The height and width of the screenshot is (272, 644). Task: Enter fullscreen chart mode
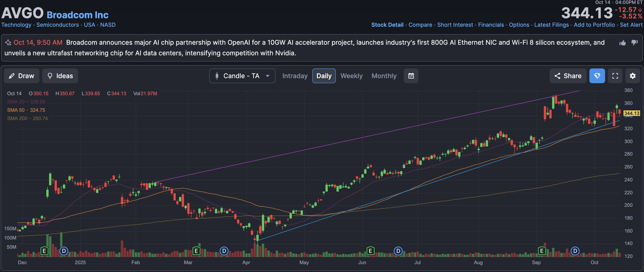pos(615,76)
